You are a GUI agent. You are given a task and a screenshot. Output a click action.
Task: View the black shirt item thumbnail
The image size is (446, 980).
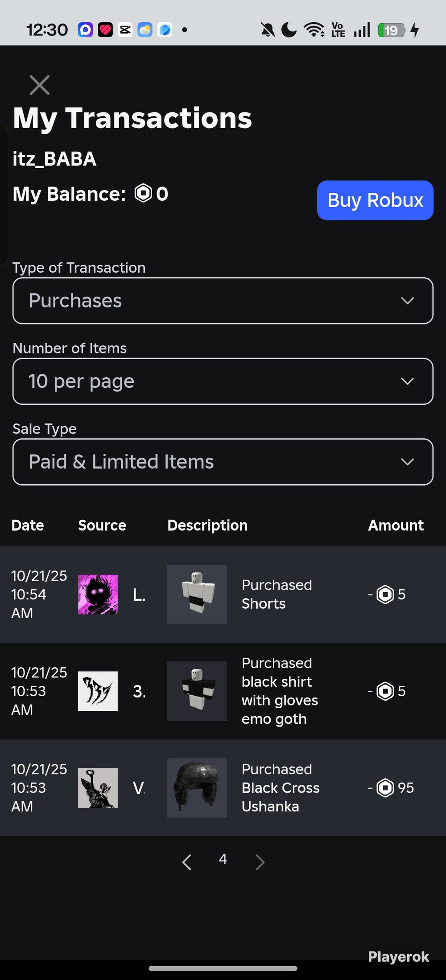tap(197, 691)
